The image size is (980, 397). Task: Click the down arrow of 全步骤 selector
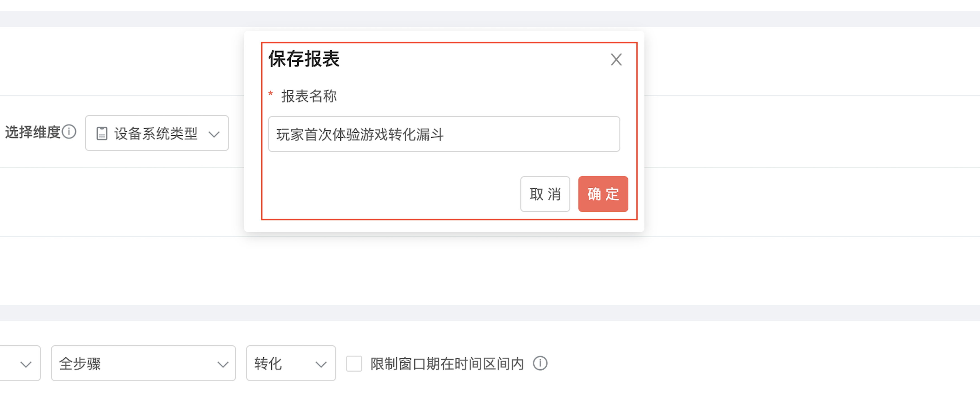click(x=223, y=364)
